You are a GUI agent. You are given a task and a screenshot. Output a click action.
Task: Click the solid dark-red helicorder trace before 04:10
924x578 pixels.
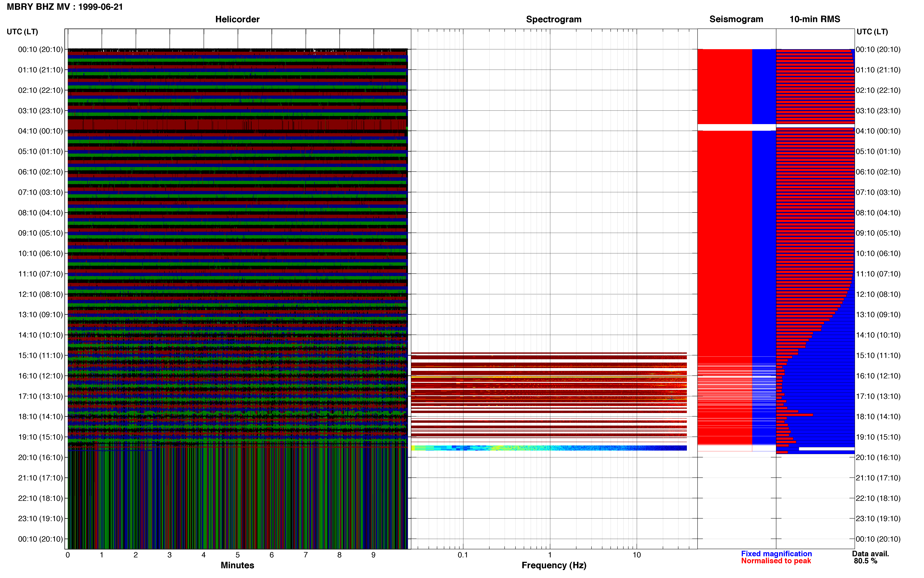point(237,124)
